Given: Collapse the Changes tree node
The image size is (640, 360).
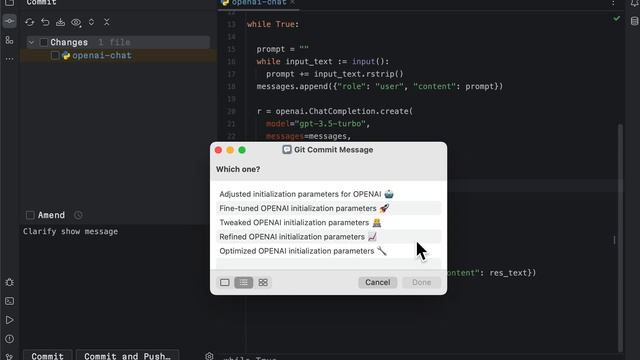Looking at the screenshot, I should [31, 42].
